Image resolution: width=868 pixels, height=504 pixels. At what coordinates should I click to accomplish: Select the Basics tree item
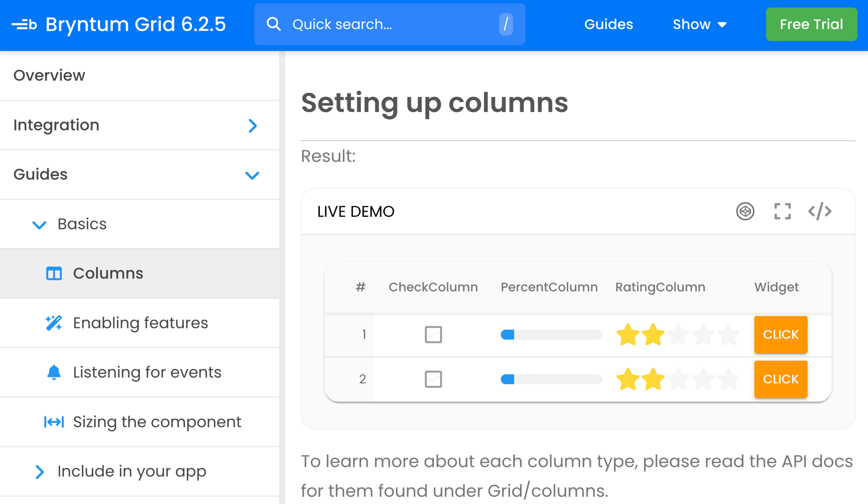(139, 224)
